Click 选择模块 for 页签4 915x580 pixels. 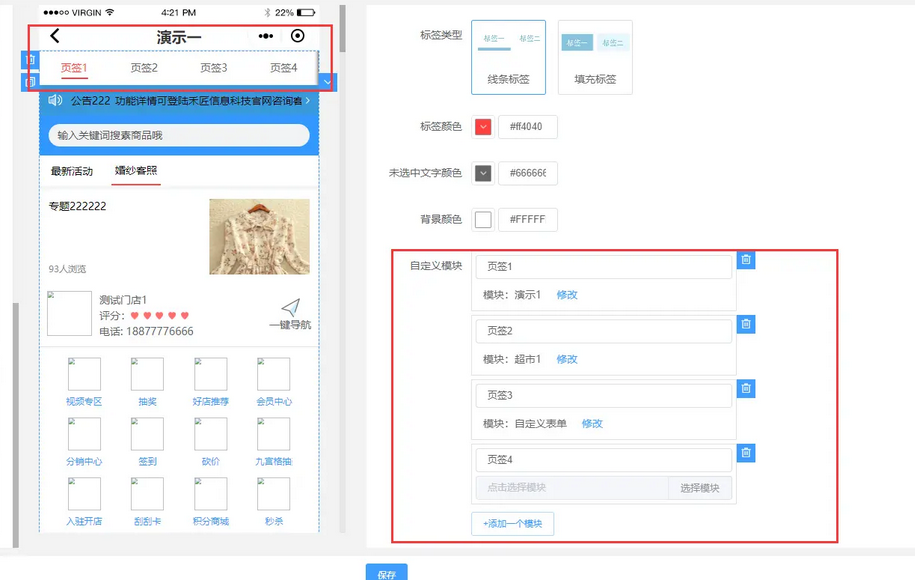point(700,488)
